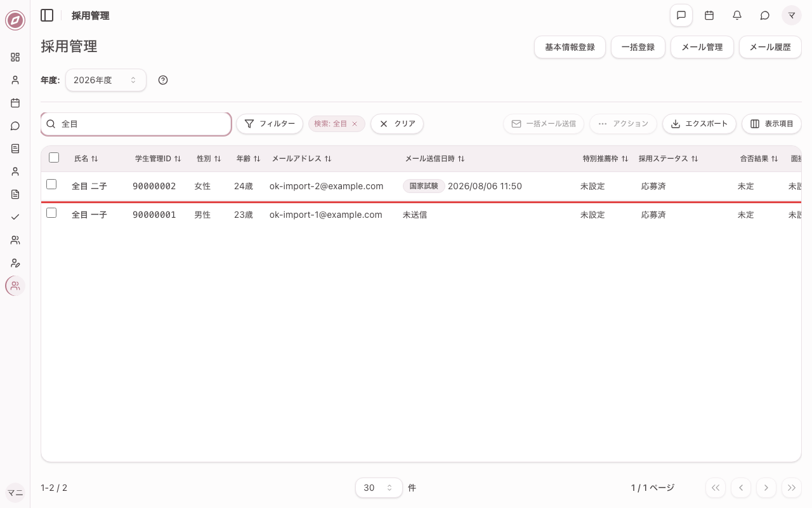Sort the table by メールアドレス
This screenshot has height=508, width=812.
click(x=301, y=159)
